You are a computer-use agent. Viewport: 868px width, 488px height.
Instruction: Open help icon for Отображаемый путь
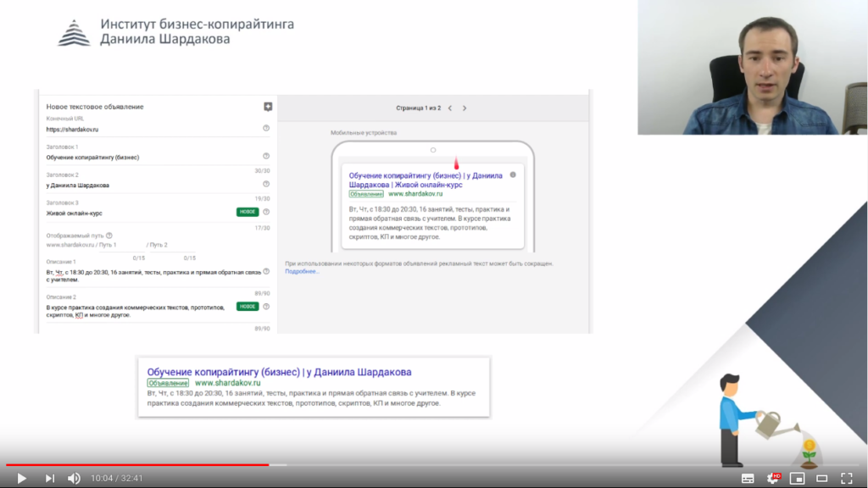[109, 236]
